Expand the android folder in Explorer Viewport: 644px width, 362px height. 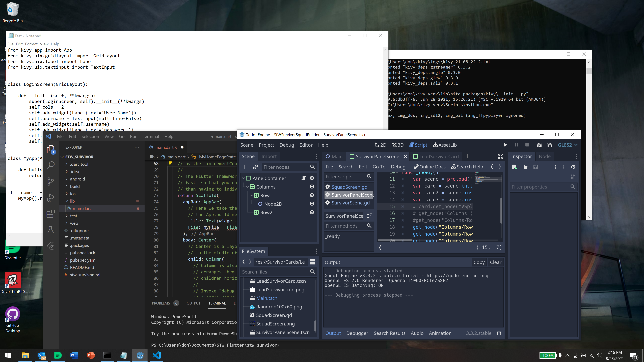pyautogui.click(x=66, y=179)
